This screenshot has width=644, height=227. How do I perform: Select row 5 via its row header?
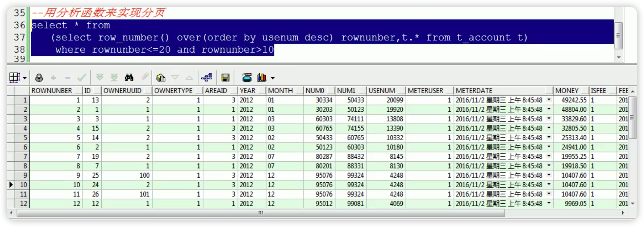click(22, 138)
